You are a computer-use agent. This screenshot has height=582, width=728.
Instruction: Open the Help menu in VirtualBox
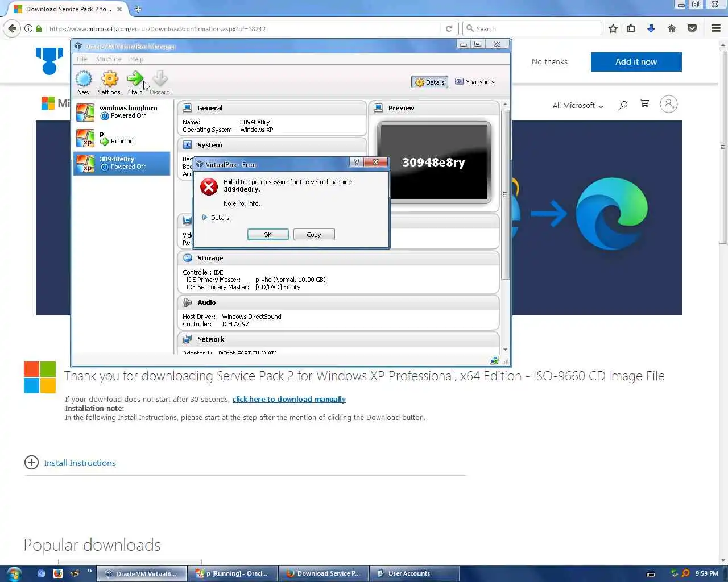[x=136, y=59]
